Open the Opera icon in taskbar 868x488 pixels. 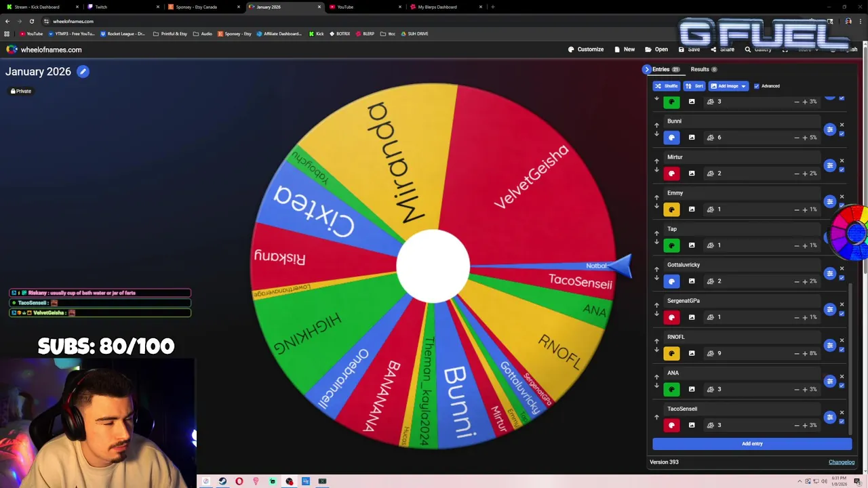pyautogui.click(x=239, y=481)
